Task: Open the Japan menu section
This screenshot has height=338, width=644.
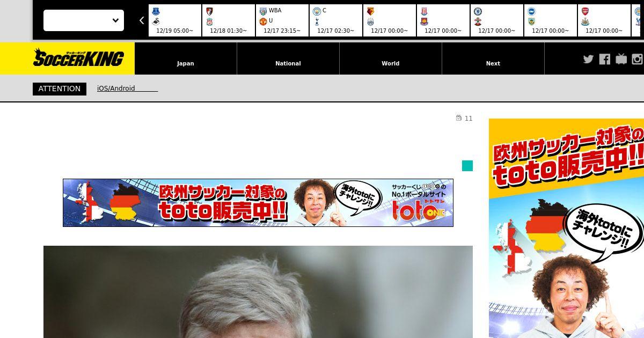Action: click(x=186, y=58)
